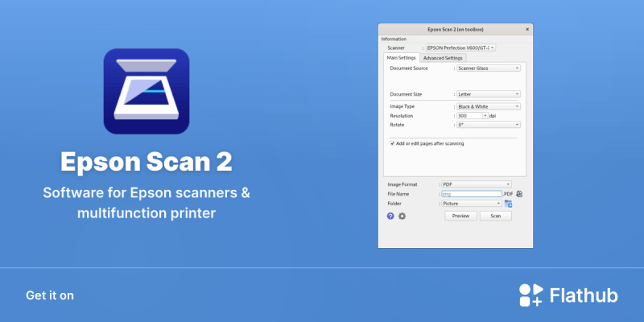Open the Image Format dropdown
Viewport: 644px width, 322px height.
[x=477, y=184]
